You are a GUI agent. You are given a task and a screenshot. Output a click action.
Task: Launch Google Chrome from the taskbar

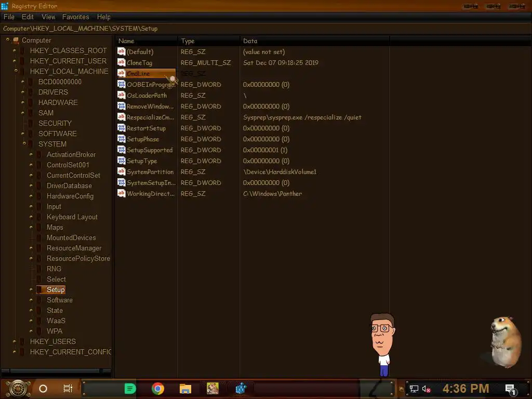coord(158,389)
